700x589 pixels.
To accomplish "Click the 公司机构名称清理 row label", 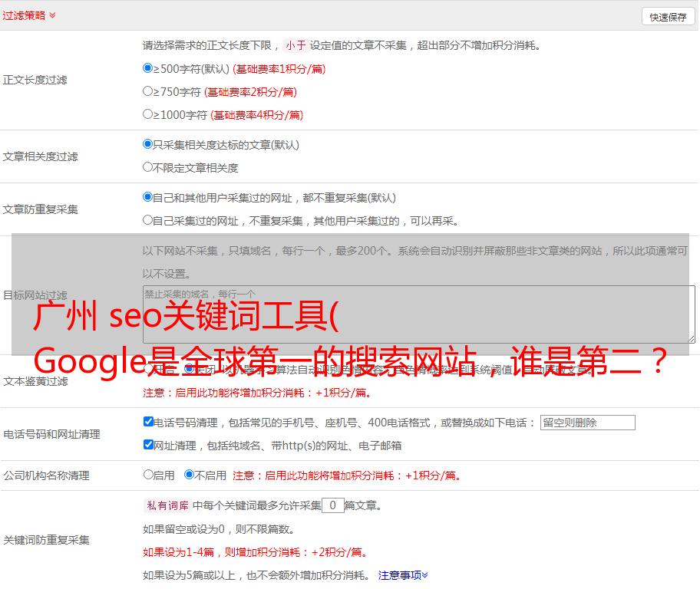I will coord(46,475).
